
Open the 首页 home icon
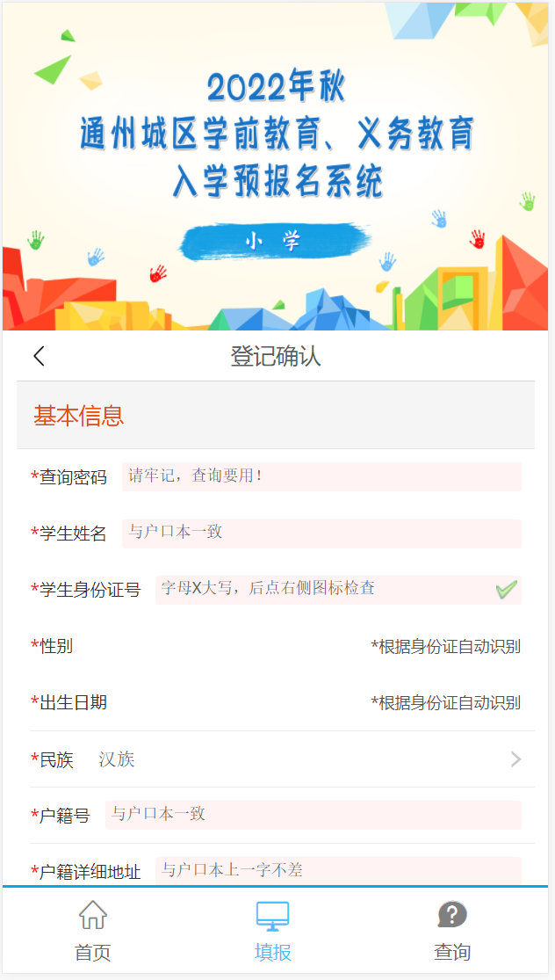(92, 915)
